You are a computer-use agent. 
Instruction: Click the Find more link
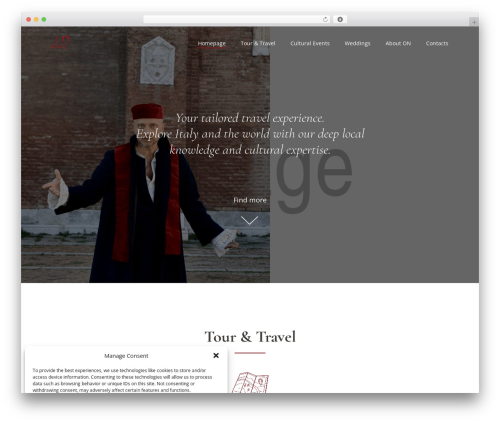pyautogui.click(x=250, y=200)
